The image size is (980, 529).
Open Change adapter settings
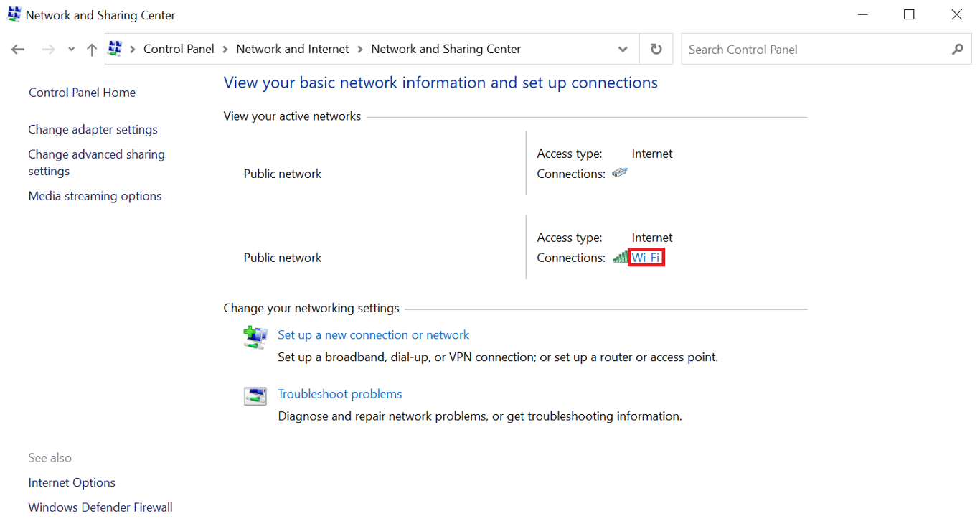(93, 129)
